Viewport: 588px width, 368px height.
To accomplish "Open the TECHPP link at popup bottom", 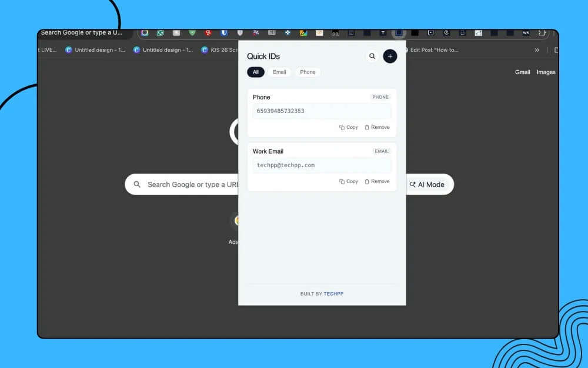I will [x=333, y=293].
